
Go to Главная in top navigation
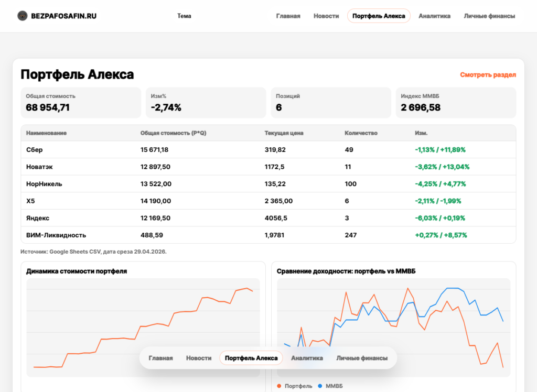(x=288, y=16)
